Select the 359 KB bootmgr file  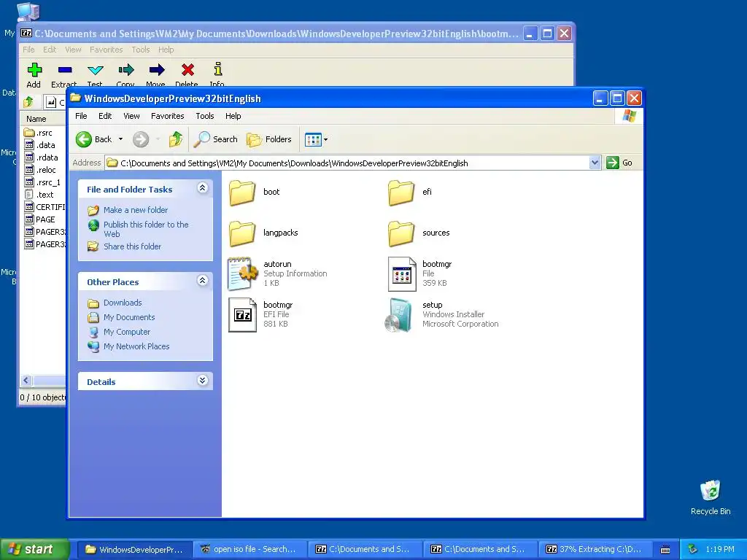tap(419, 274)
